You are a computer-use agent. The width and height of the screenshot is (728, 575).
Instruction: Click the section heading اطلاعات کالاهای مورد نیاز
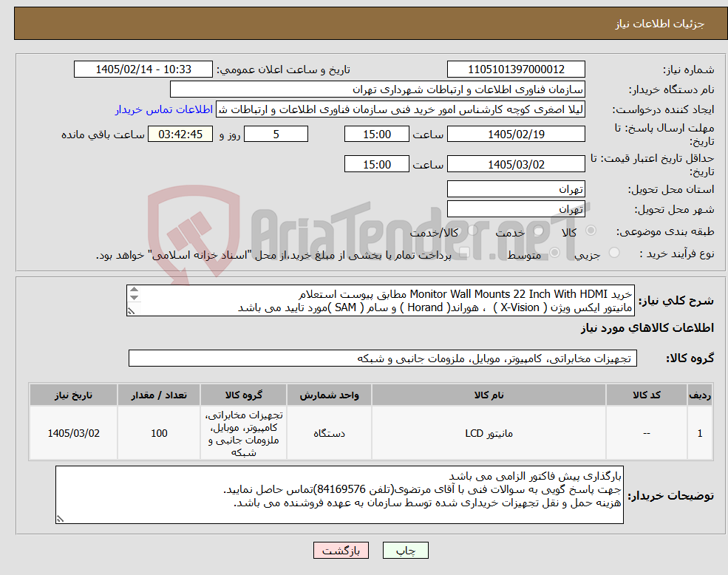647,328
